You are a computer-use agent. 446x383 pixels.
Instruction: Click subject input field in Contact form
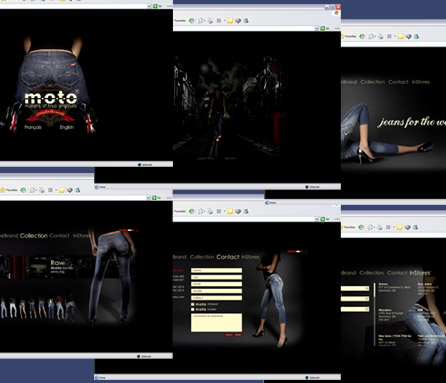216,298
